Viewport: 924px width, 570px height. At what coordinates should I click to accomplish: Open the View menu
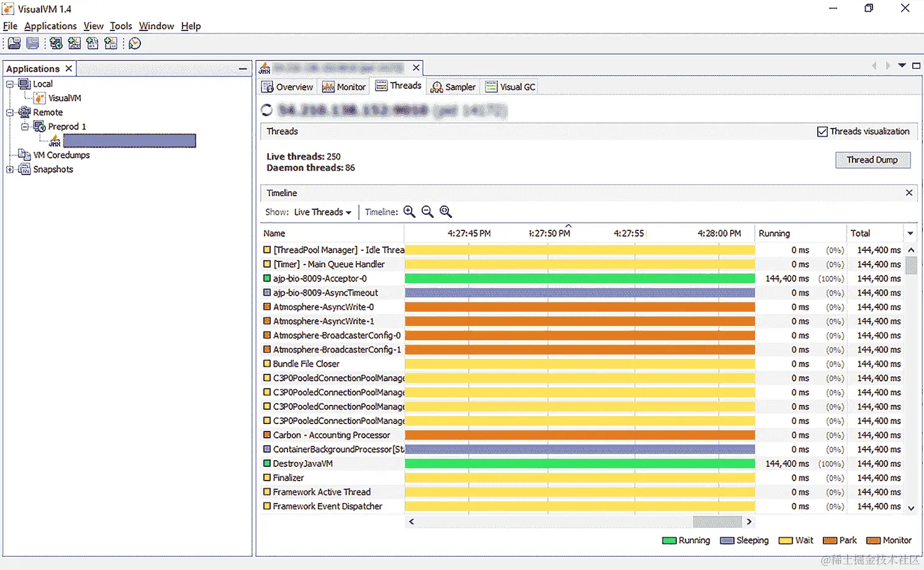point(93,26)
